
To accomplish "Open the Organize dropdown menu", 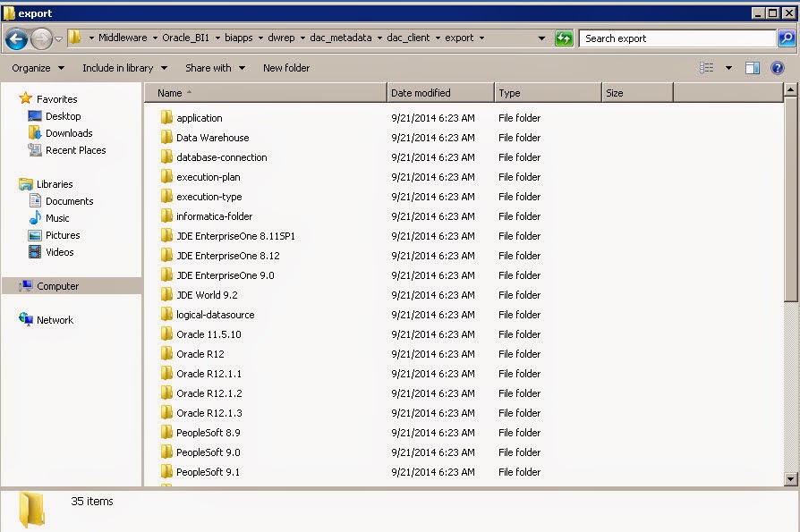I will point(38,68).
